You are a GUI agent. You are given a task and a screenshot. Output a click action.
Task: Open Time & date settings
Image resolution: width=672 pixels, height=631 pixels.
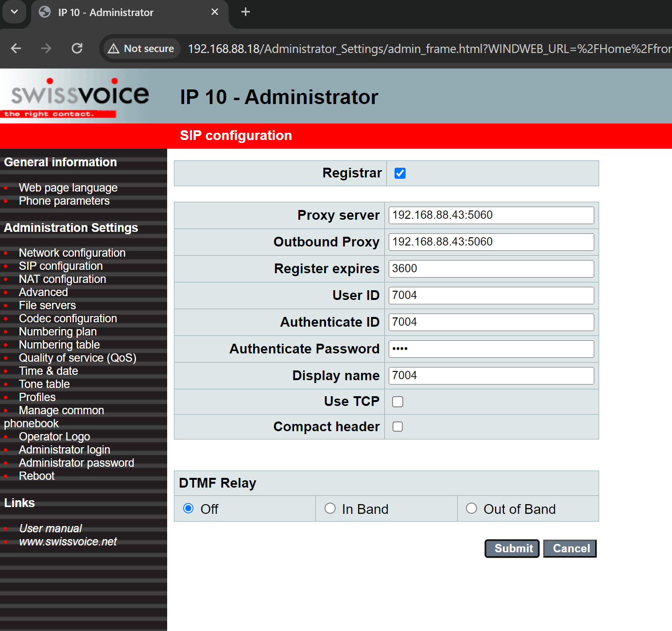pyautogui.click(x=48, y=371)
